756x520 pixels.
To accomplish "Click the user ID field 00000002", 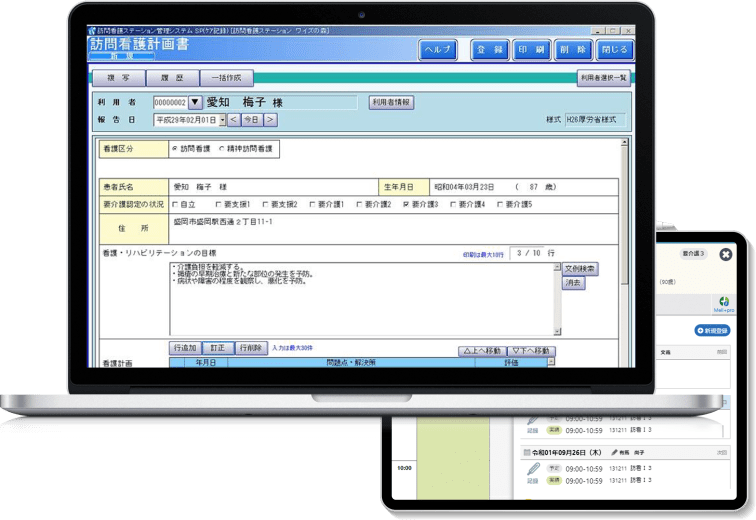I will click(x=170, y=102).
